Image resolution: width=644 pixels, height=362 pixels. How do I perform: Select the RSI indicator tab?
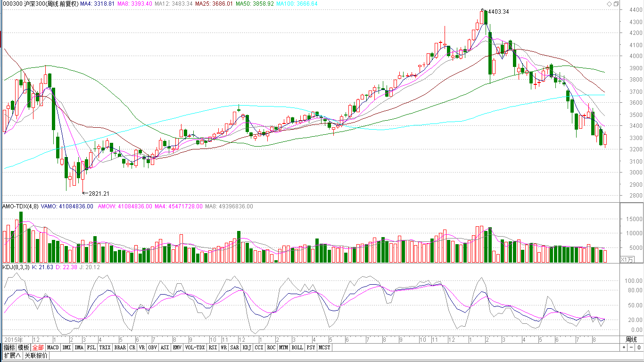point(213,347)
